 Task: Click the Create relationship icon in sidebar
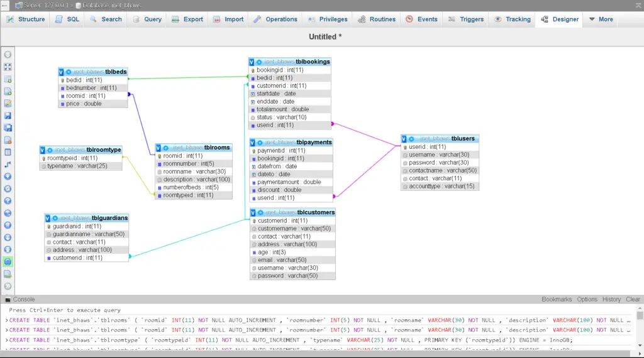(x=8, y=164)
